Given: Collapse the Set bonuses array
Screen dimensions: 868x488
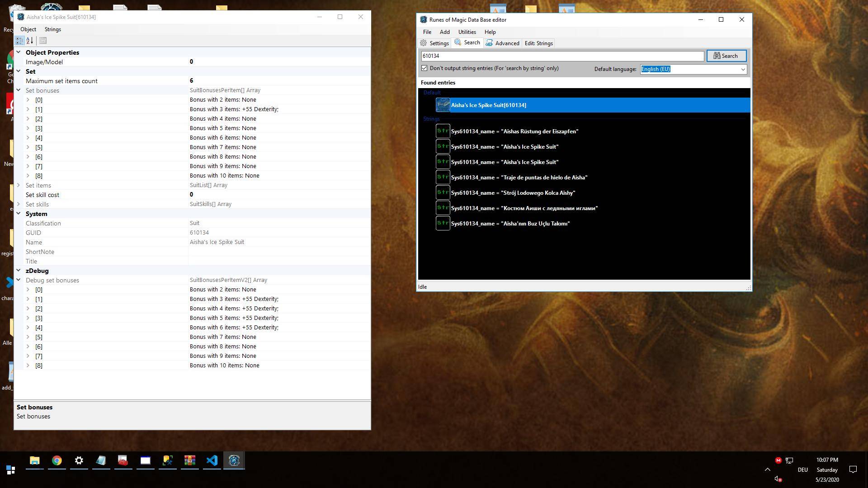Looking at the screenshot, I should (19, 90).
